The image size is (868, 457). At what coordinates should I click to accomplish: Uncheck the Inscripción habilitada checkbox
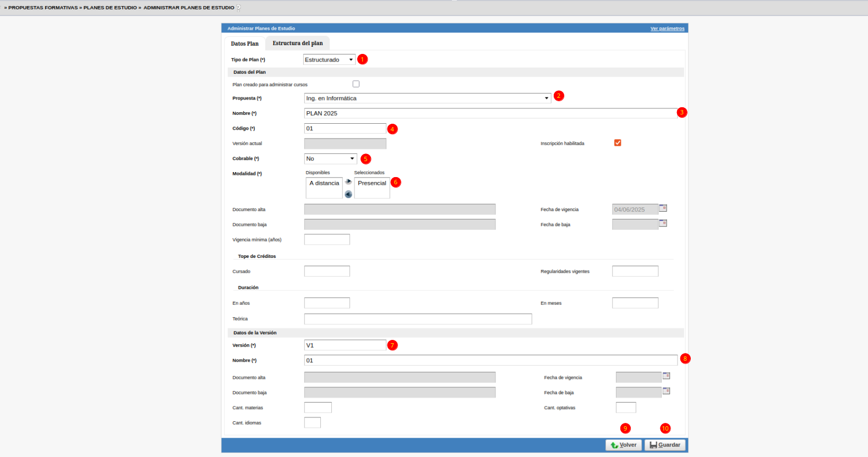click(618, 143)
